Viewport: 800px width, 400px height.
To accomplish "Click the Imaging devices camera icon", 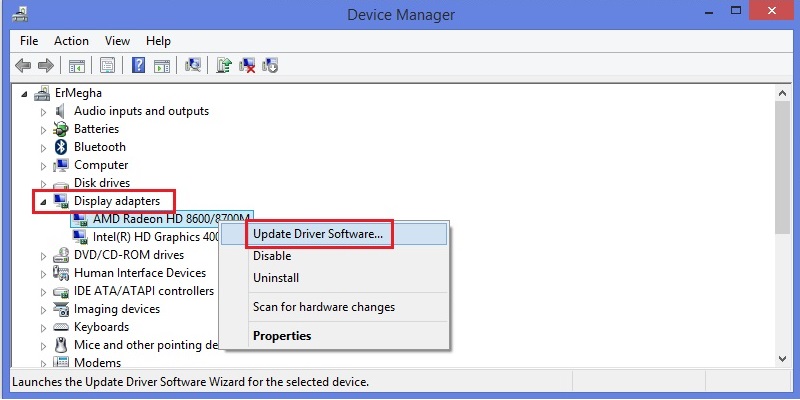I will [x=61, y=309].
